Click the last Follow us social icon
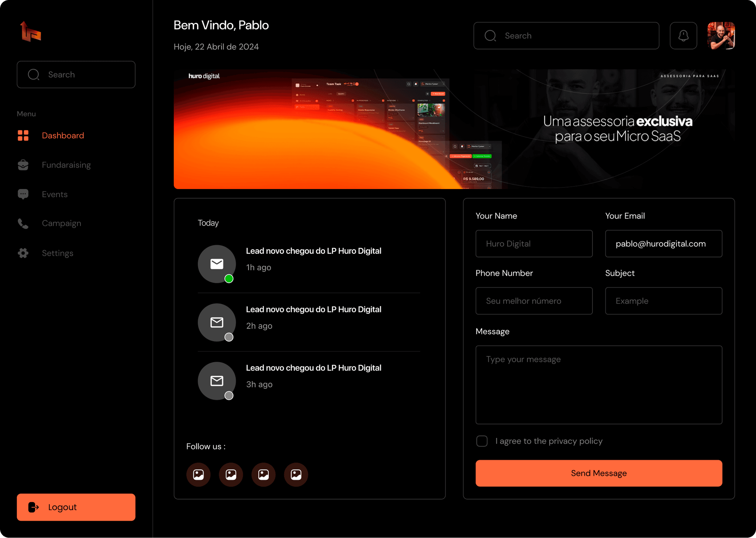 pyautogui.click(x=296, y=474)
